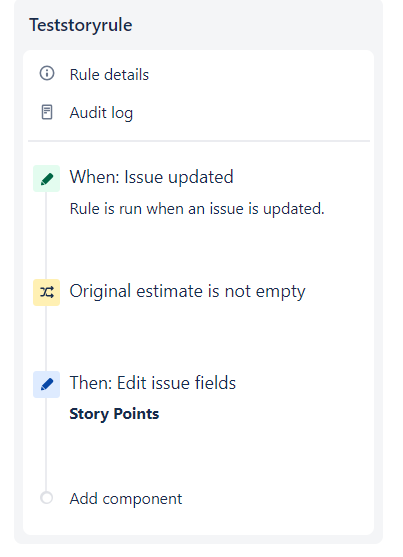Click empty gray header area beside Teststoryrule
Screen dimensions: 403x557
click(256, 25)
